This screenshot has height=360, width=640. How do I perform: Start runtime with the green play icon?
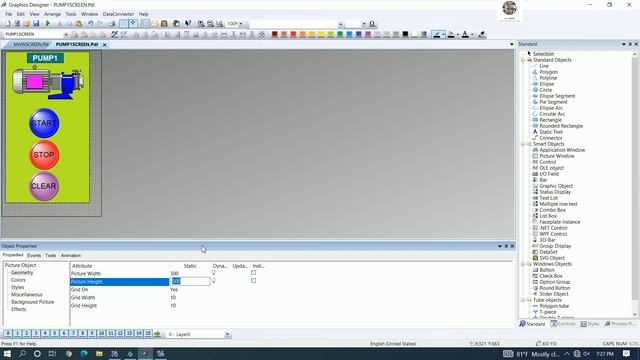[x=48, y=24]
